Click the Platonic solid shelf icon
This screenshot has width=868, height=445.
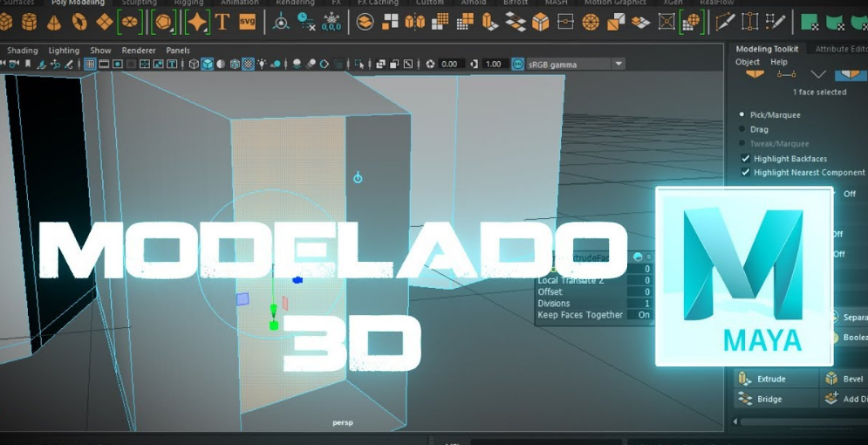coord(164,22)
